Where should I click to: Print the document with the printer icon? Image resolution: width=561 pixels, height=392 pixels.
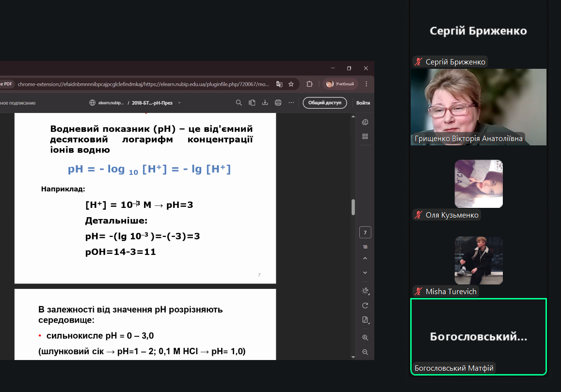(278, 103)
